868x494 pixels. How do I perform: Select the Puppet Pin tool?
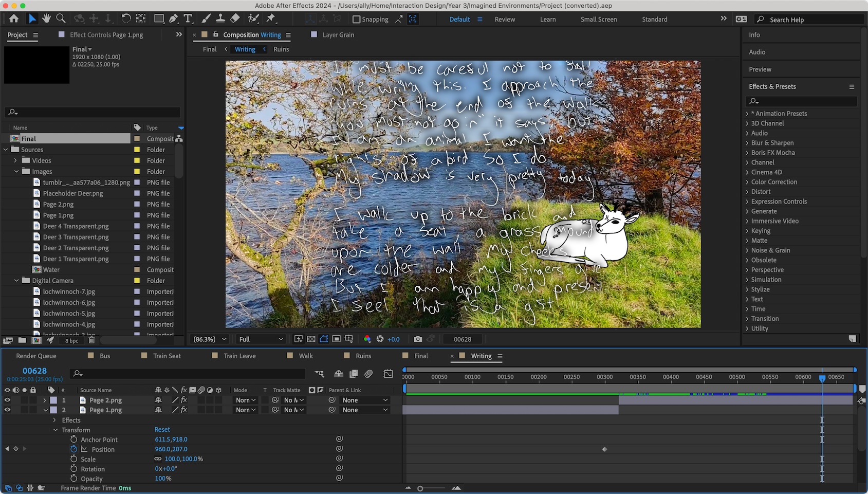(271, 19)
